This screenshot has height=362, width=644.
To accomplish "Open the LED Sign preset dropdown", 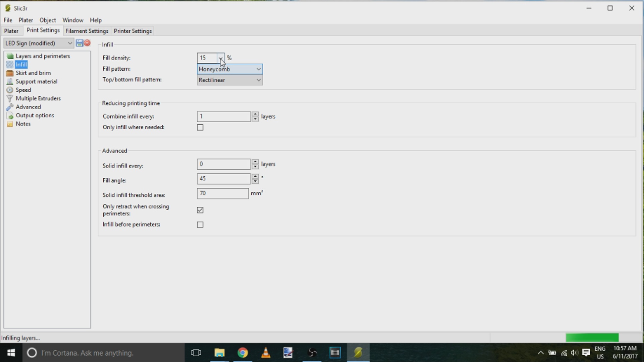I will [x=69, y=43].
